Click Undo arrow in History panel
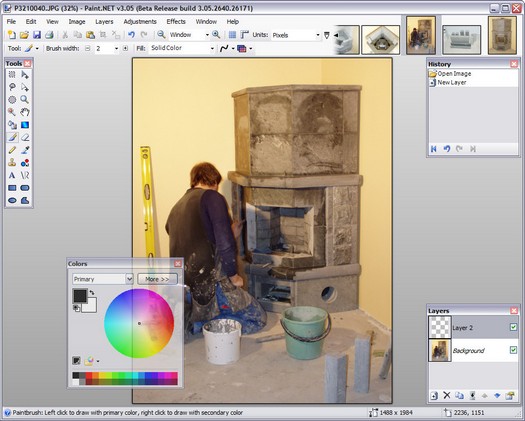This screenshot has height=421, width=525. tap(446, 149)
